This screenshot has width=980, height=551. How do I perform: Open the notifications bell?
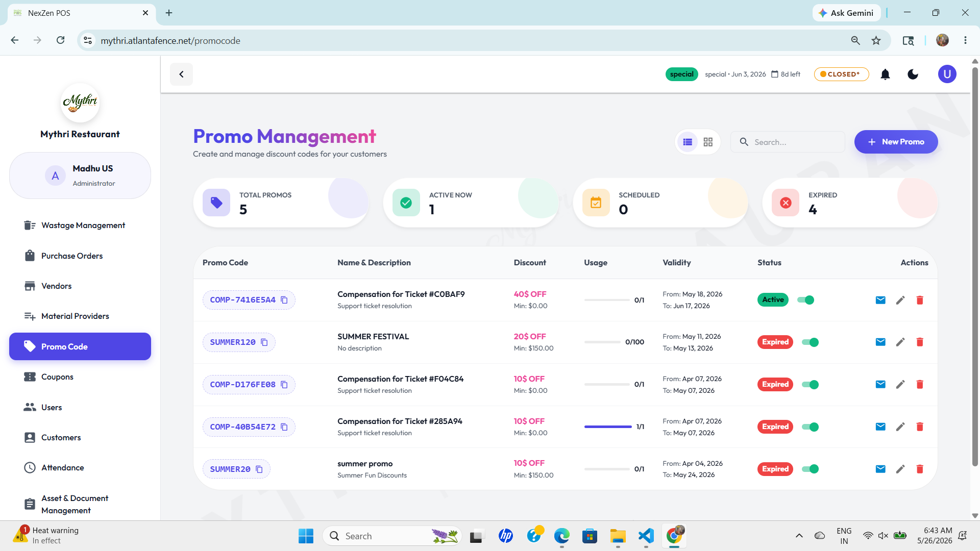coord(885,74)
